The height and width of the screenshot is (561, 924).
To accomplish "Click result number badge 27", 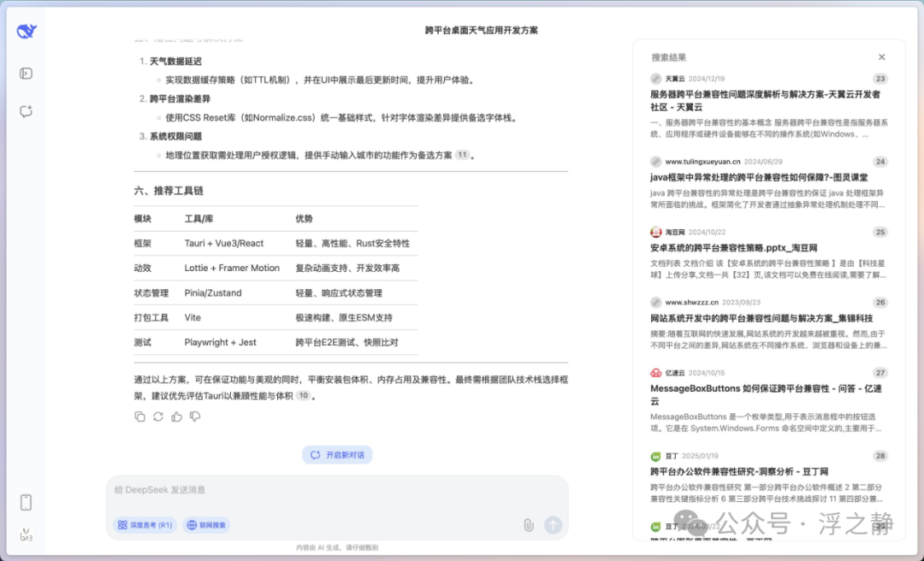I will coord(880,373).
